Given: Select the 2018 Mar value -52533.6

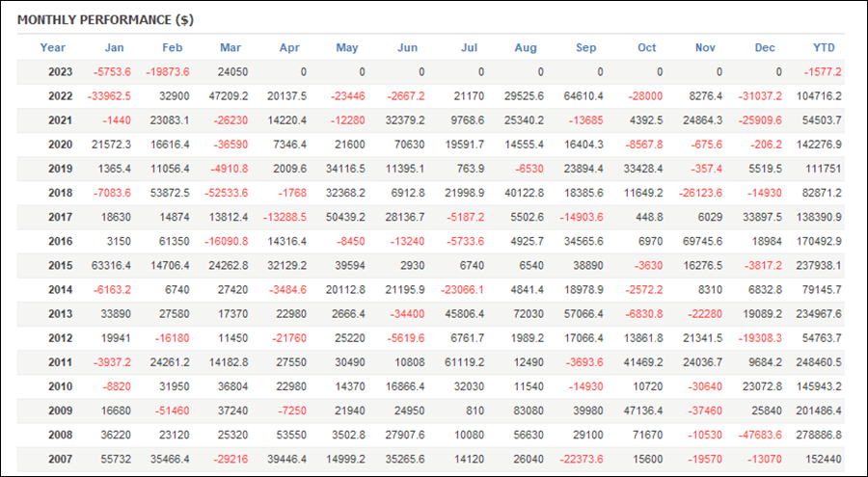Looking at the screenshot, I should pos(227,193).
